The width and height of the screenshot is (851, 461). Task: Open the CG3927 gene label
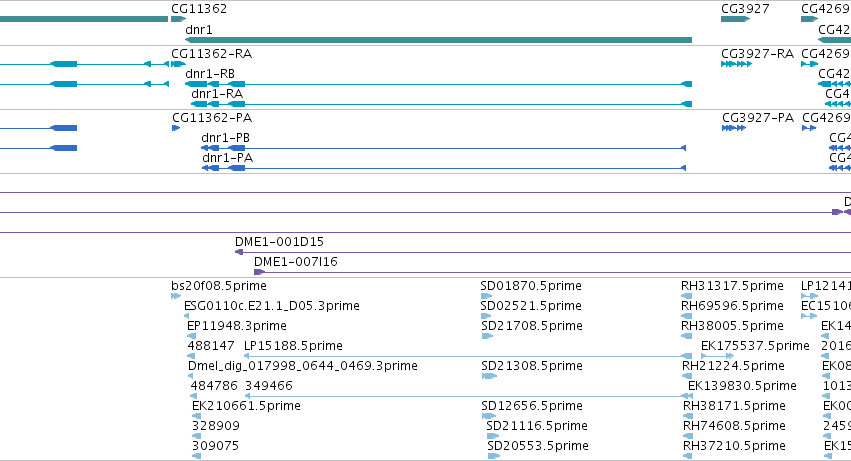pyautogui.click(x=745, y=9)
